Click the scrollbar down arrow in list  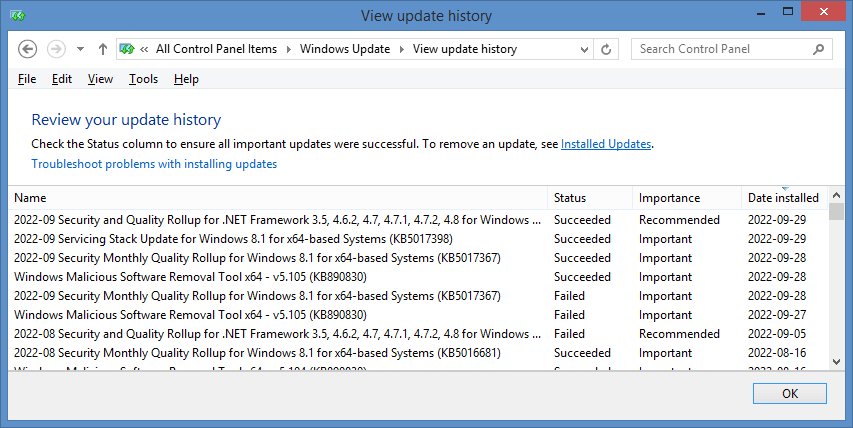point(837,361)
